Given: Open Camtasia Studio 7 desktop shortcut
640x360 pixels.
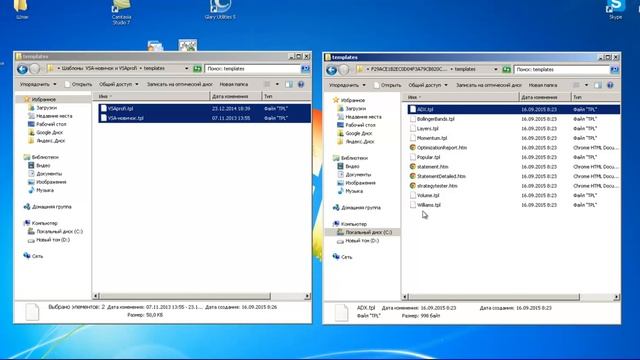Looking at the screenshot, I should (x=121, y=12).
